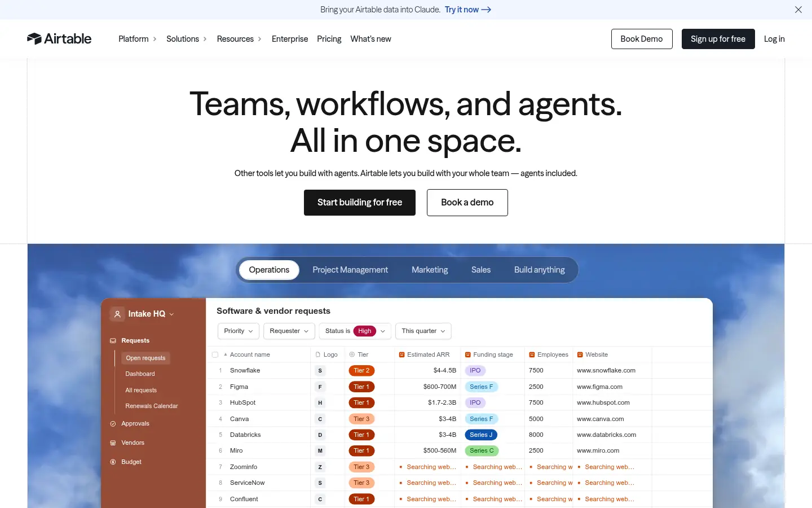812x508 pixels.
Task: Follow the Try it now link
Action: (468, 10)
